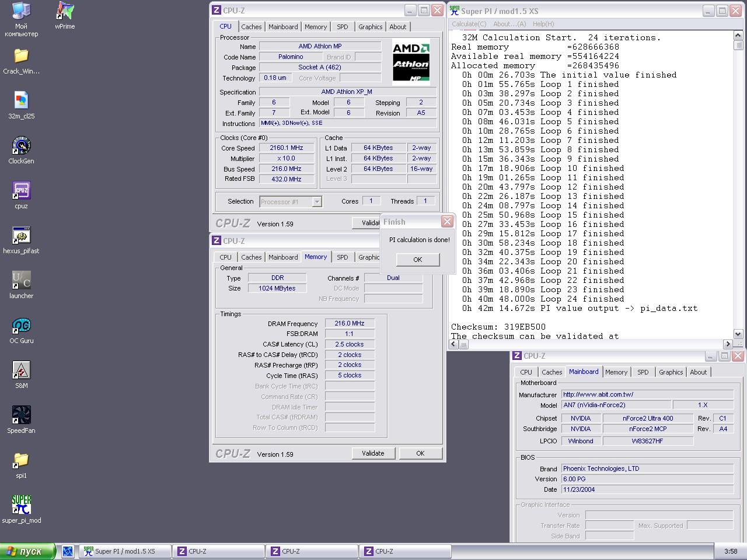Click the BIOS date 11/23/2004 value

pos(647,489)
